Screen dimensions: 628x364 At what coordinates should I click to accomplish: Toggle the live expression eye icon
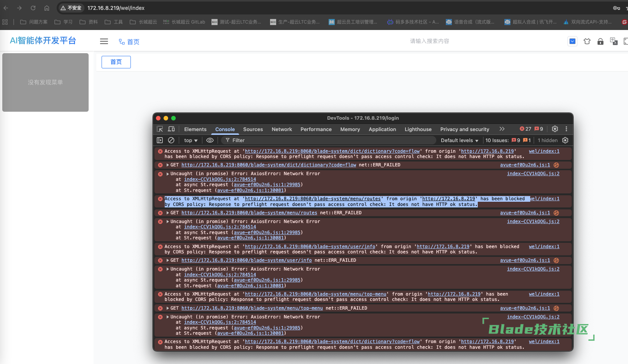tap(210, 140)
